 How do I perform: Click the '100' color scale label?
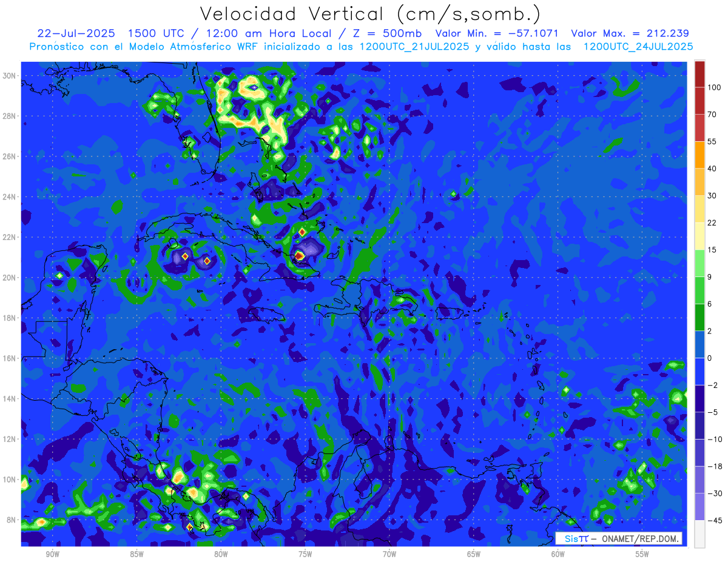[714, 88]
